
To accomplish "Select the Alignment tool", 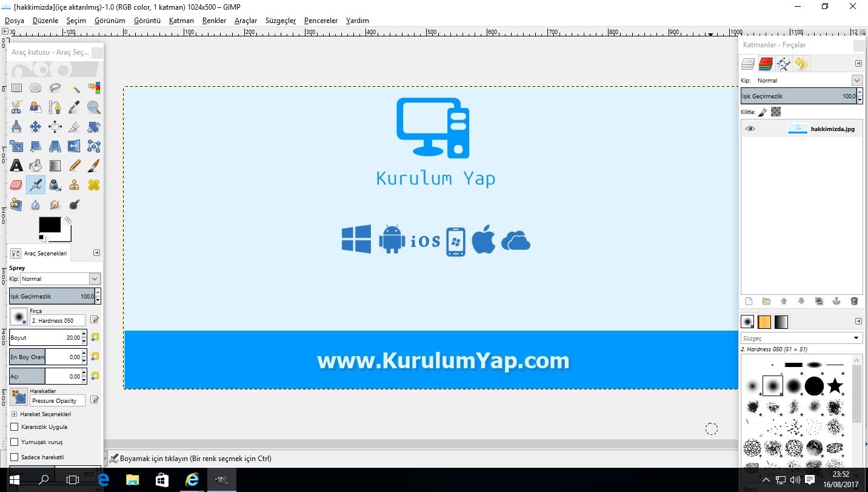I will [x=55, y=127].
